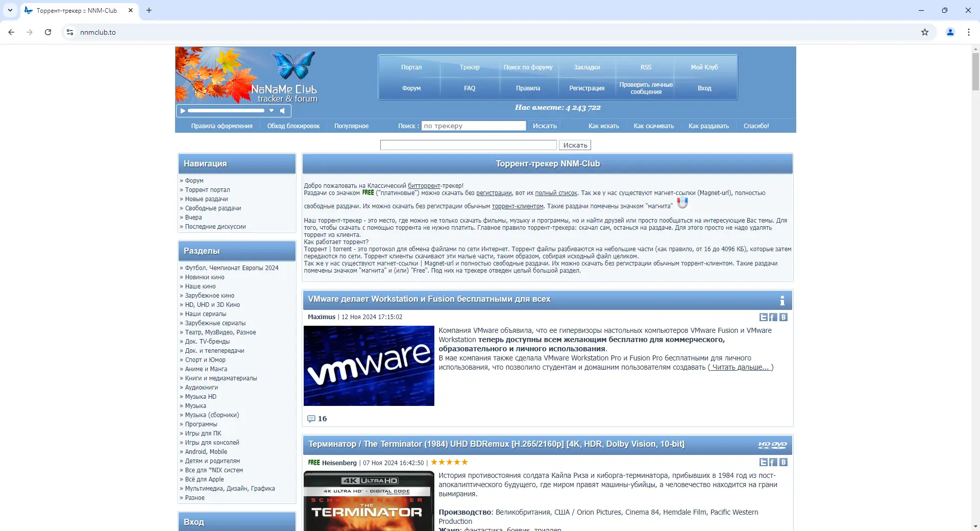This screenshot has width=980, height=531.
Task: Click Вход in the top menu
Action: (x=704, y=88)
